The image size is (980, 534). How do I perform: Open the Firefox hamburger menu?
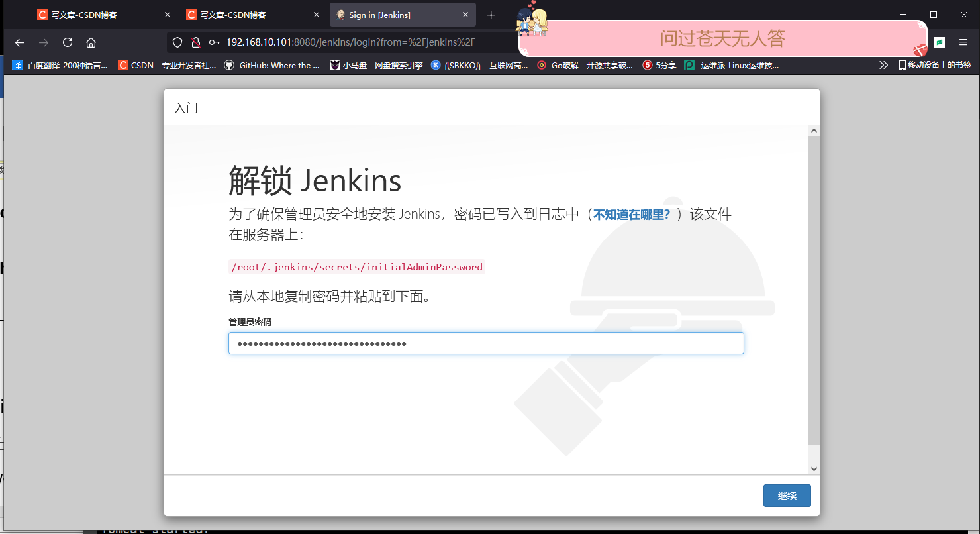pyautogui.click(x=964, y=41)
